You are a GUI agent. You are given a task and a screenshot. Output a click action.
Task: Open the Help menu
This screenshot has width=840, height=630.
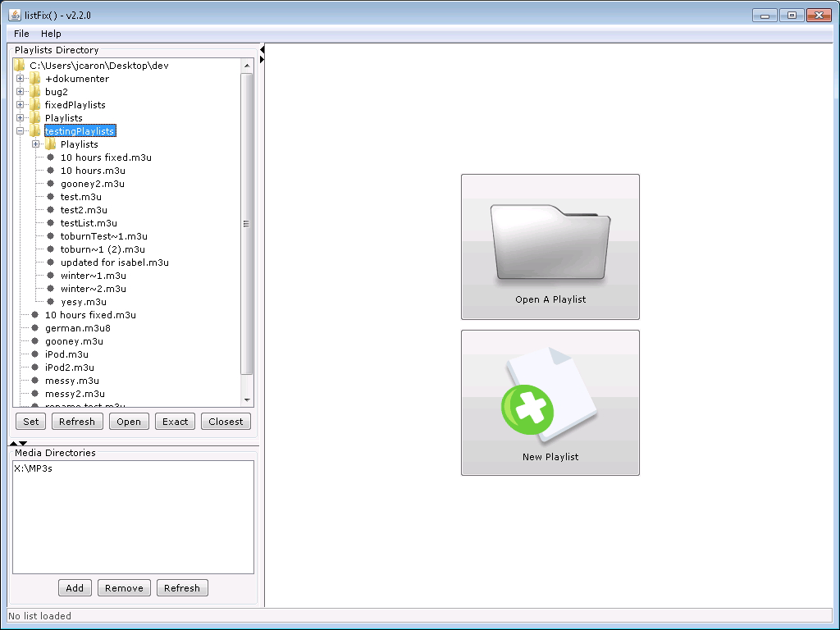(51, 34)
